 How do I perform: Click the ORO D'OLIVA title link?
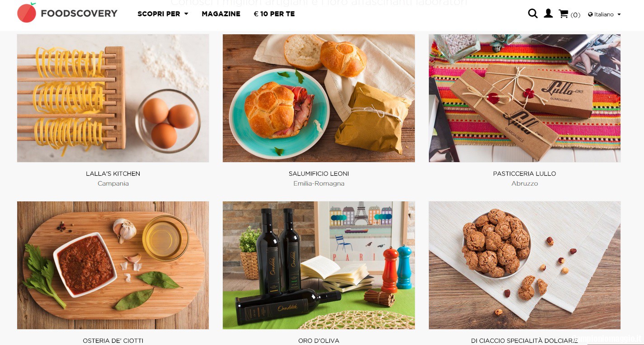pos(319,341)
